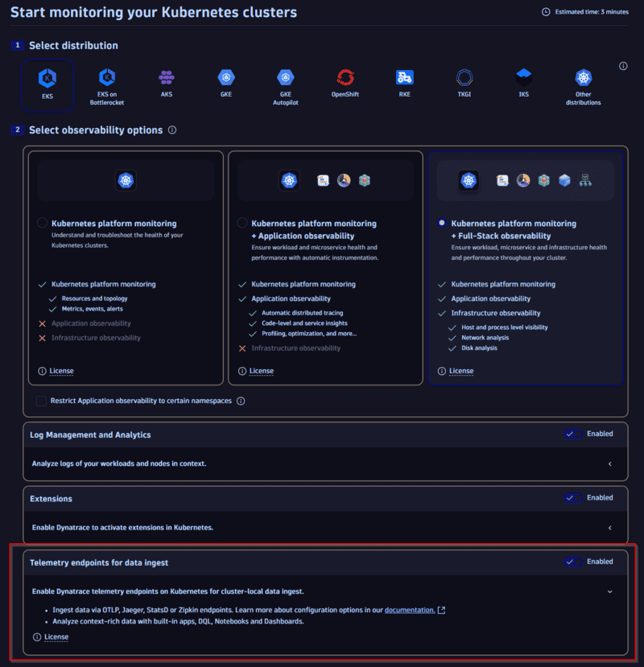The height and width of the screenshot is (667, 644).
Task: Select Kubernetes platform monitoring + Application observability option
Action: point(242,224)
